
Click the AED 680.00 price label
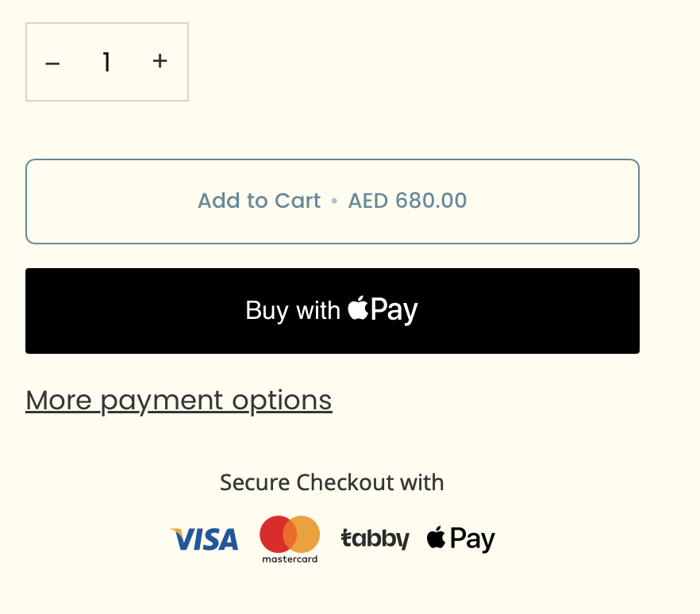coord(408,201)
